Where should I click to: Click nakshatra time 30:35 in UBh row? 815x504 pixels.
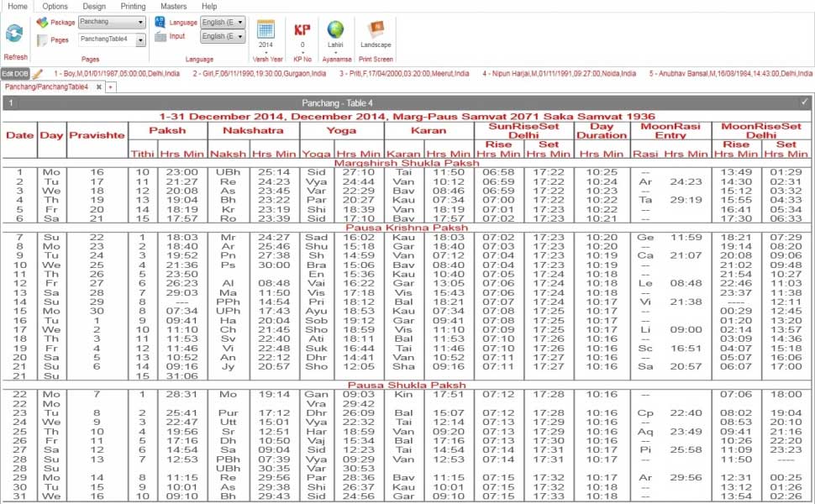pyautogui.click(x=273, y=468)
